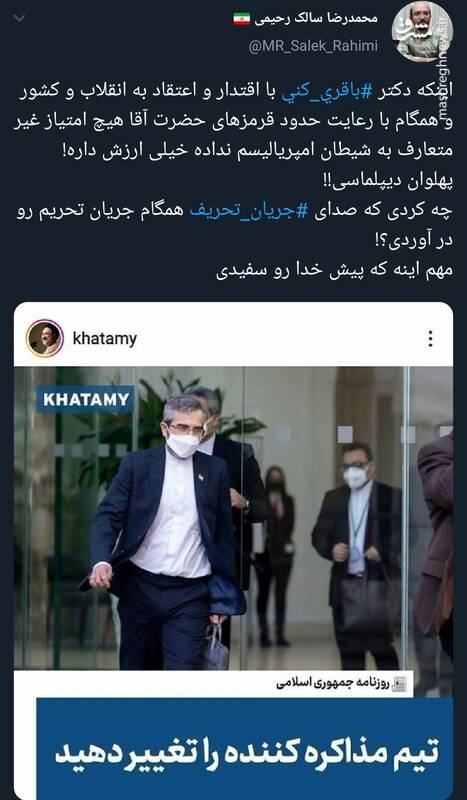Open the tweet author's profile avatar
The width and height of the screenshot is (467, 800).
coord(421,32)
